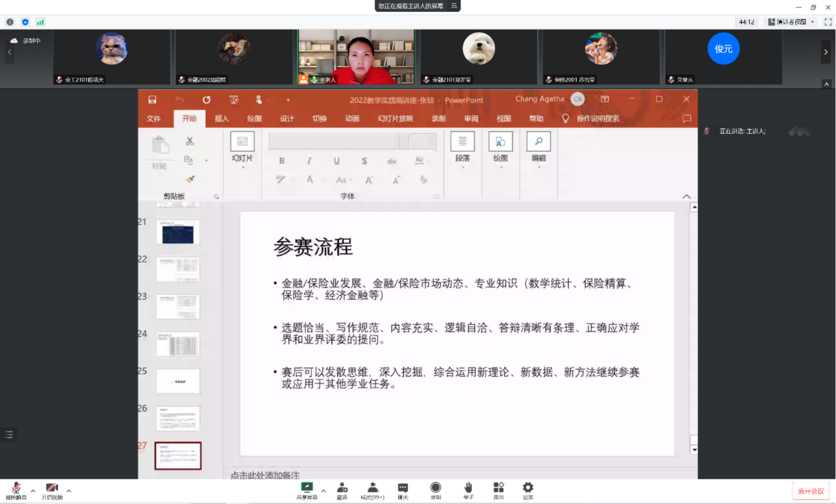836x504 pixels.
Task: Open the 演讲者视图 view layout dropdown
Action: [x=791, y=22]
